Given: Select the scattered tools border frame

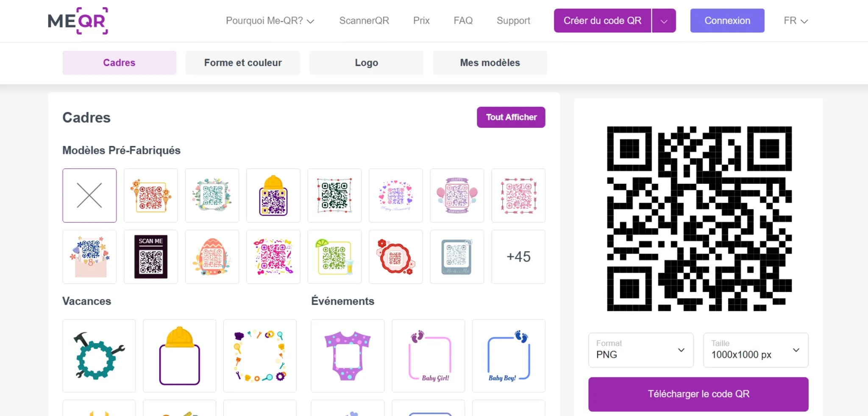Looking at the screenshot, I should [x=260, y=356].
